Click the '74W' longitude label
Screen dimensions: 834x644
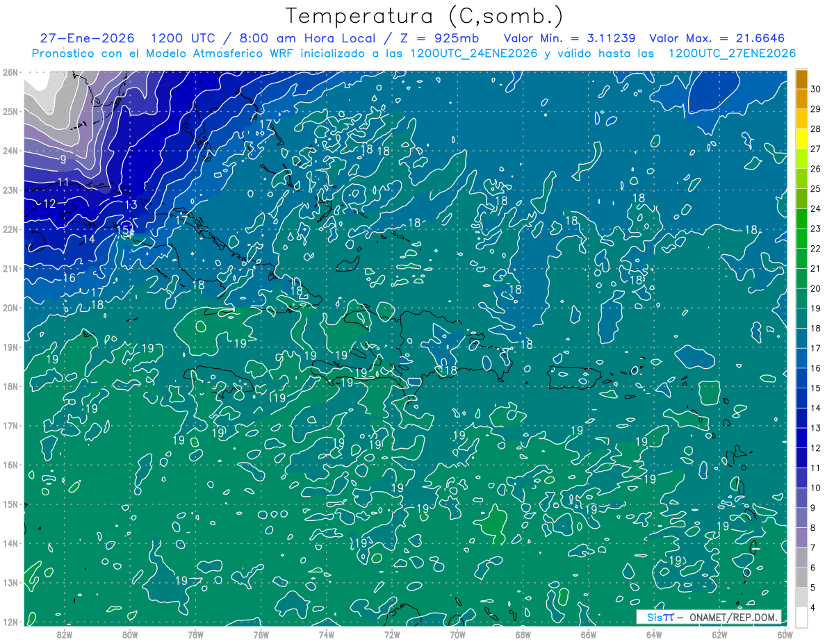(327, 634)
